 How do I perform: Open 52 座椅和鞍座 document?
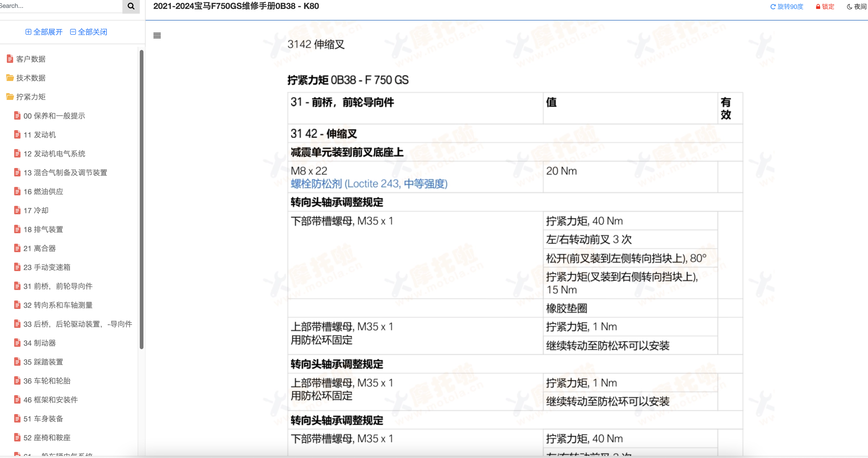[x=47, y=438]
